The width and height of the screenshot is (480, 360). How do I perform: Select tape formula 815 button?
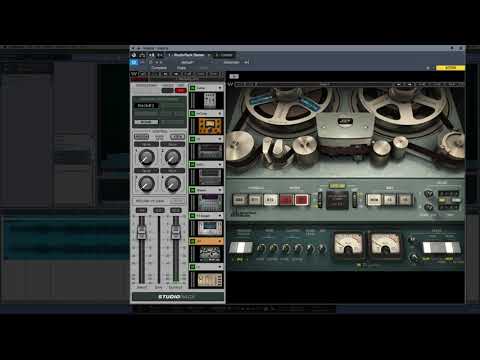[270, 200]
